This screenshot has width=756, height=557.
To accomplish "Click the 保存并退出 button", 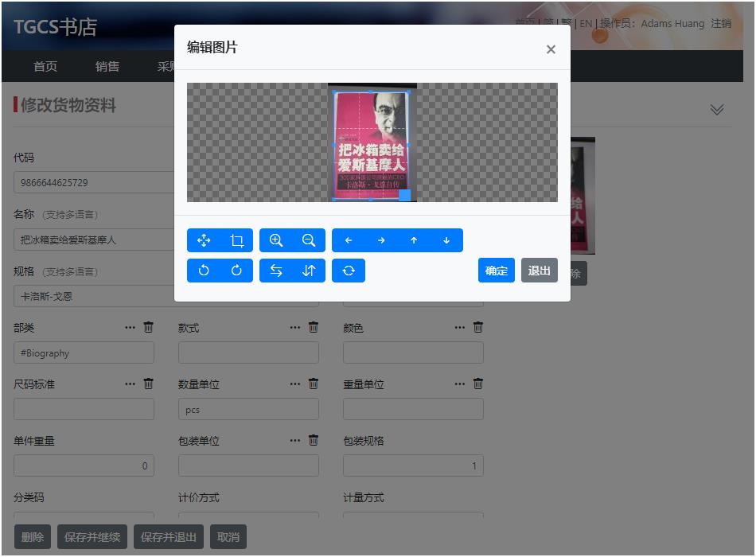I will pos(168,537).
